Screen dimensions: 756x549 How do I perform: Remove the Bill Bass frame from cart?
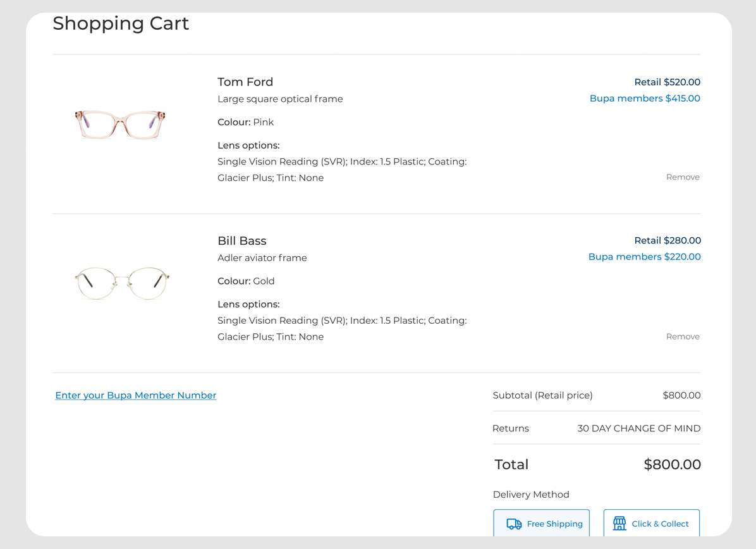pyautogui.click(x=683, y=336)
